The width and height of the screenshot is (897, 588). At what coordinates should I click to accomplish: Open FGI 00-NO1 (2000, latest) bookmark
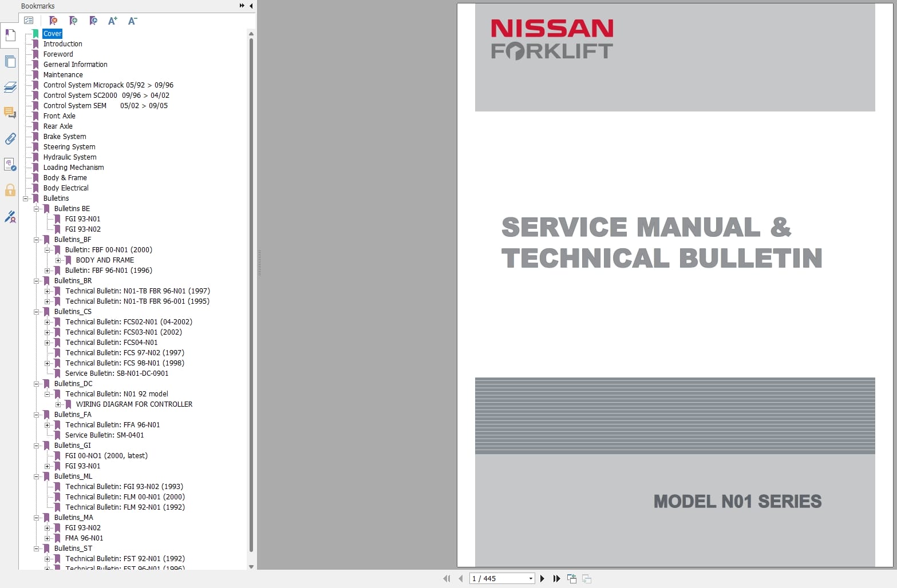(106, 456)
